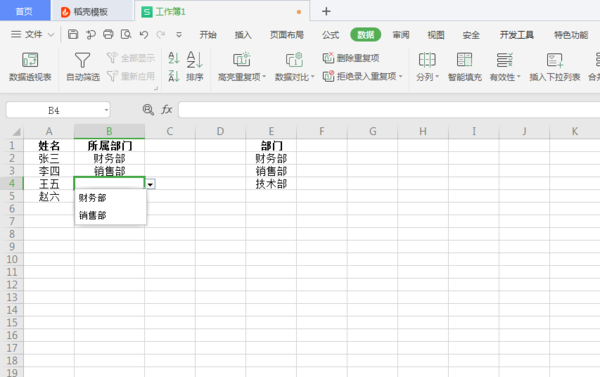The width and height of the screenshot is (600, 377).
Task: Open the 视图 View tab
Action: pyautogui.click(x=436, y=35)
